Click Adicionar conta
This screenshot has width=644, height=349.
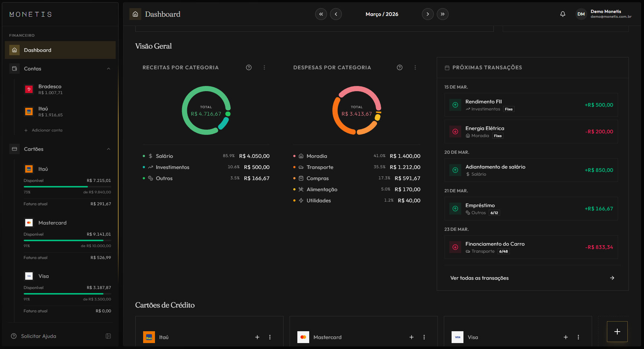47,130
